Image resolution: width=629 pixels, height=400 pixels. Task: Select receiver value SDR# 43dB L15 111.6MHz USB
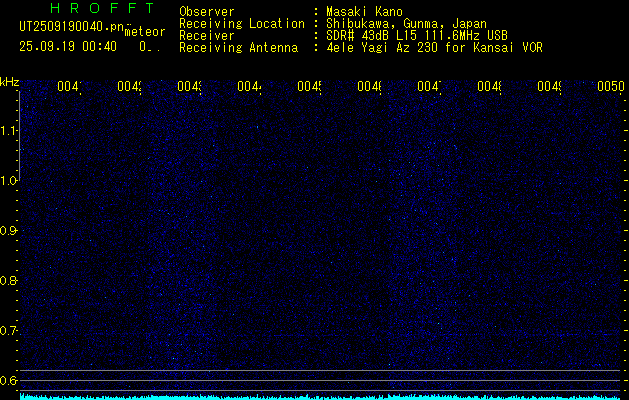pos(417,36)
